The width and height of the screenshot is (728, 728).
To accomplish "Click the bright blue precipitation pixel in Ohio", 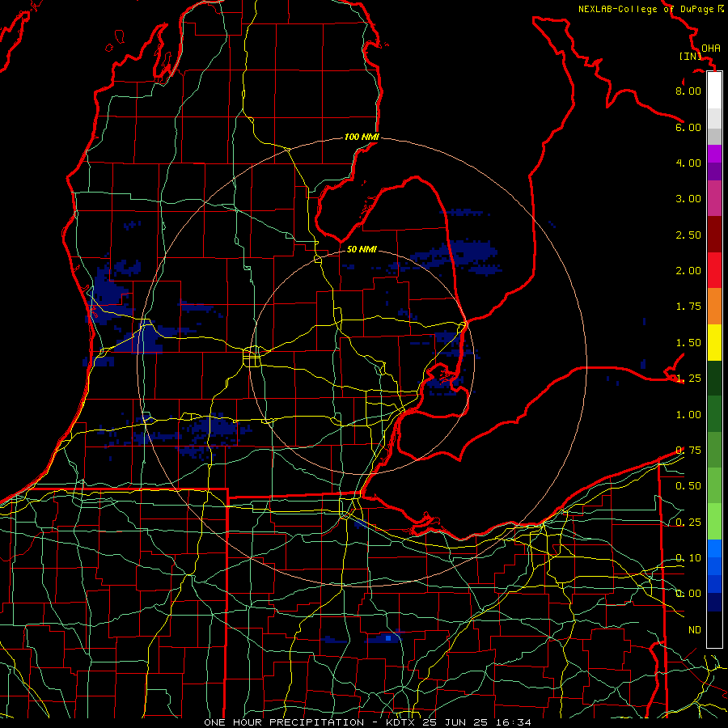I will coord(388,638).
